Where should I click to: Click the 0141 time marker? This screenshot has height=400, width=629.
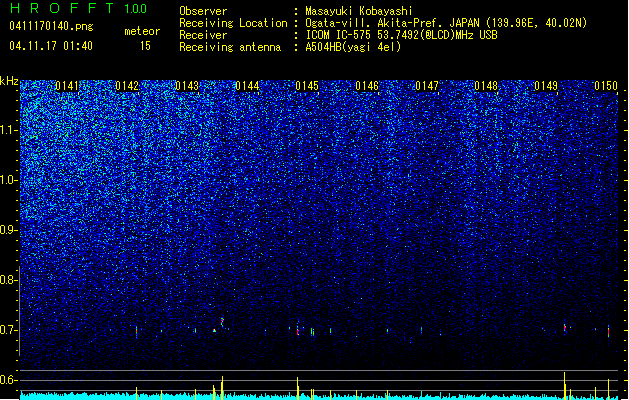(x=67, y=86)
